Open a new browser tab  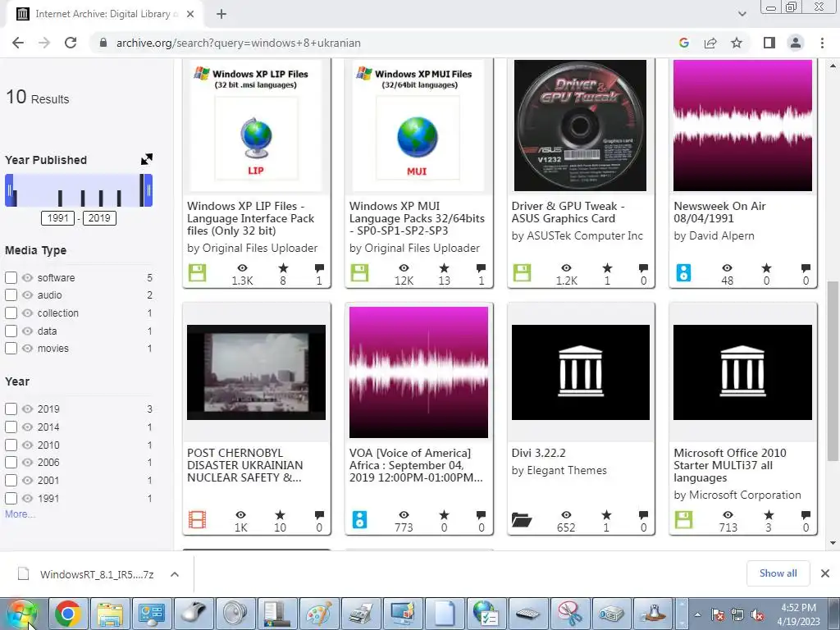click(x=221, y=15)
